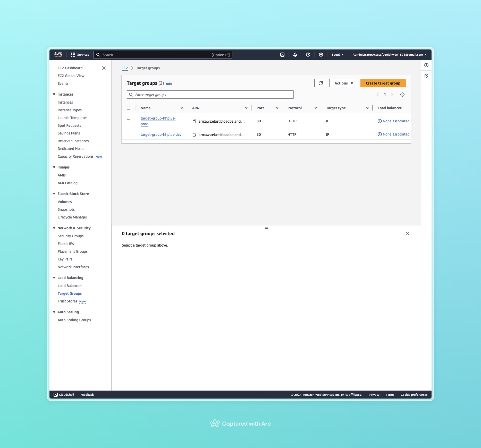
Task: Open CloudShell from the top bar icon
Action: pos(282,55)
